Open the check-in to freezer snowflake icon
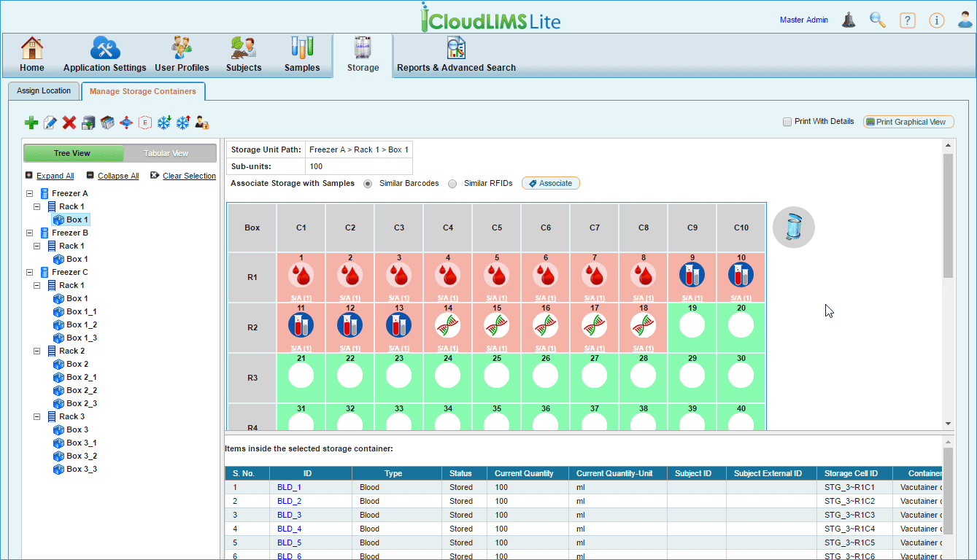Viewport: 977px width, 560px height. (163, 122)
